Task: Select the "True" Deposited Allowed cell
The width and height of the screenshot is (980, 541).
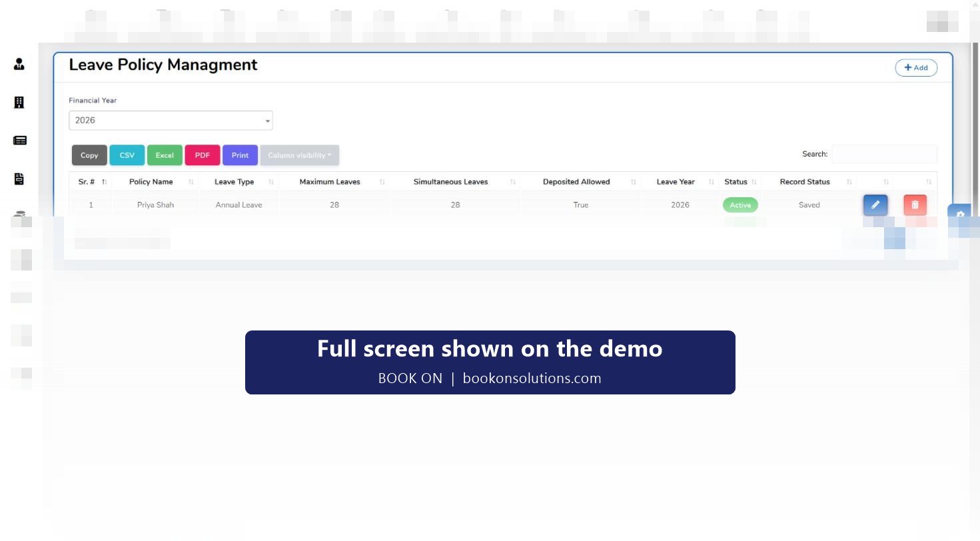Action: (581, 205)
